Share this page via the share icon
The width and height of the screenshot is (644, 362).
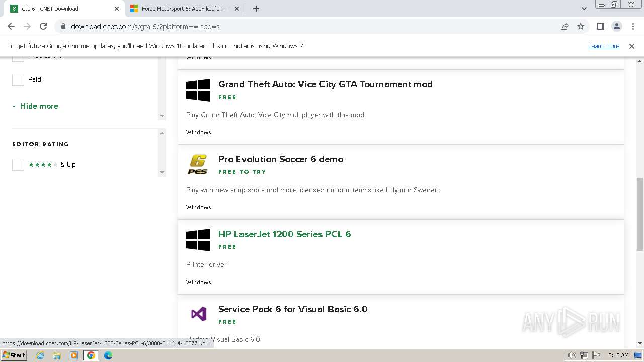565,27
